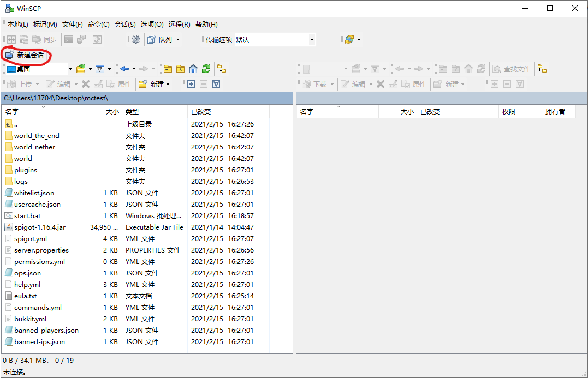Sort remote panel by 权限 column header
588x378 pixels.
click(x=520, y=112)
